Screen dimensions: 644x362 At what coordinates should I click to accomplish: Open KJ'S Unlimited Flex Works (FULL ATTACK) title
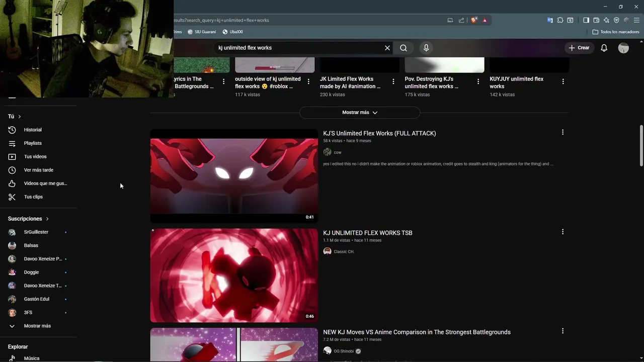(x=379, y=133)
